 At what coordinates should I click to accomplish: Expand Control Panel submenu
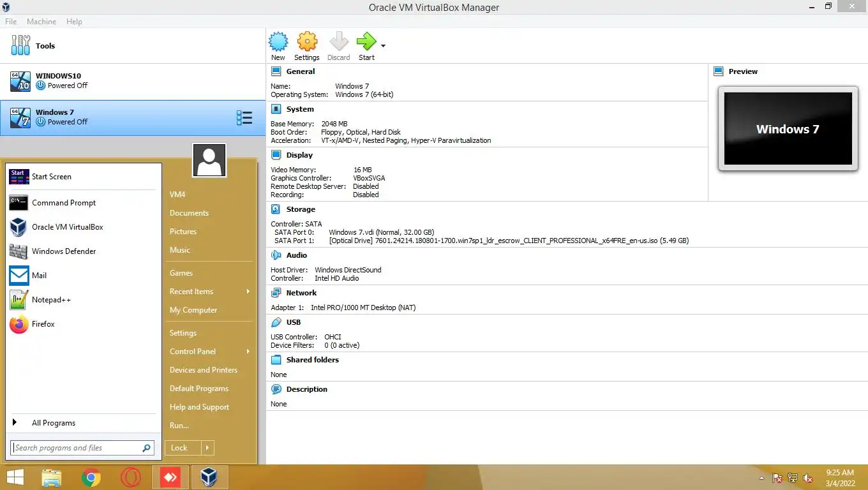click(x=210, y=352)
